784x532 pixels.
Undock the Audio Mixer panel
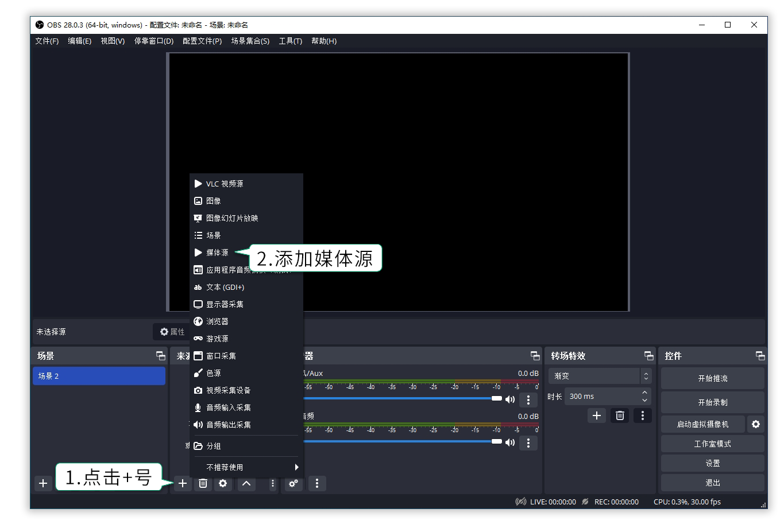(x=535, y=356)
